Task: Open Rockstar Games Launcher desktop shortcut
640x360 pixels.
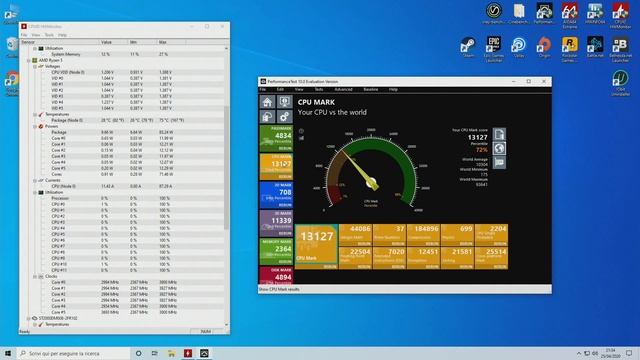Action: (x=569, y=49)
